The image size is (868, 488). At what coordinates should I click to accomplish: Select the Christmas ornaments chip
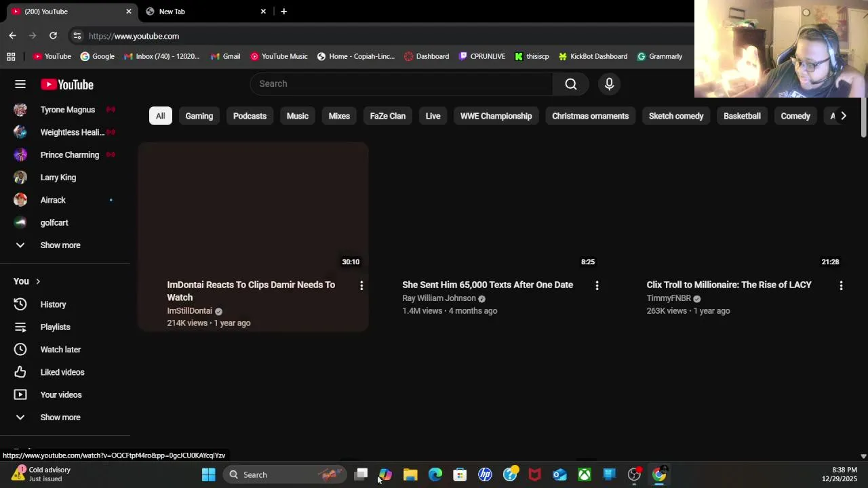click(x=591, y=116)
